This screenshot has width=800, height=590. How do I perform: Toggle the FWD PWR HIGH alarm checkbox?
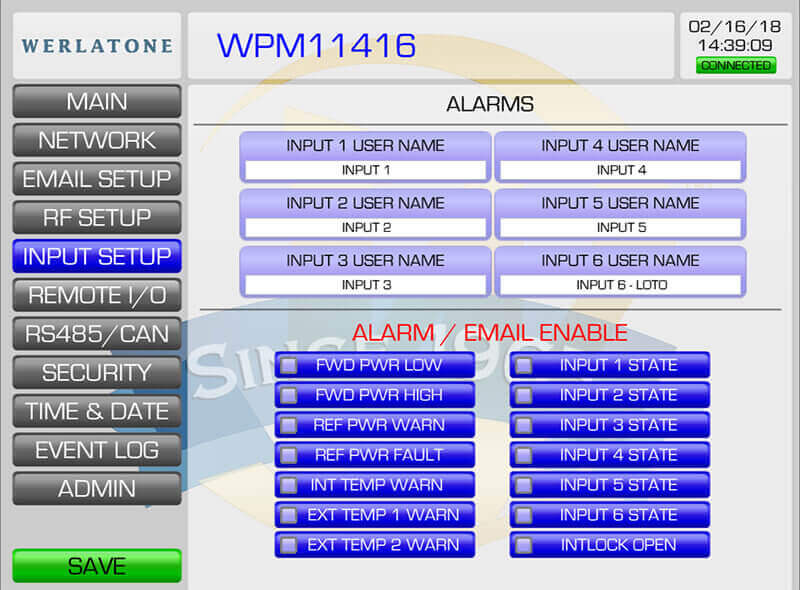(289, 395)
